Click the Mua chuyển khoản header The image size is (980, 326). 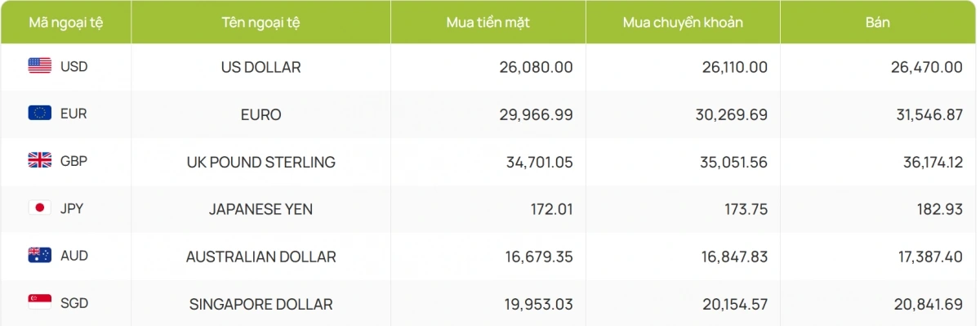tap(683, 23)
